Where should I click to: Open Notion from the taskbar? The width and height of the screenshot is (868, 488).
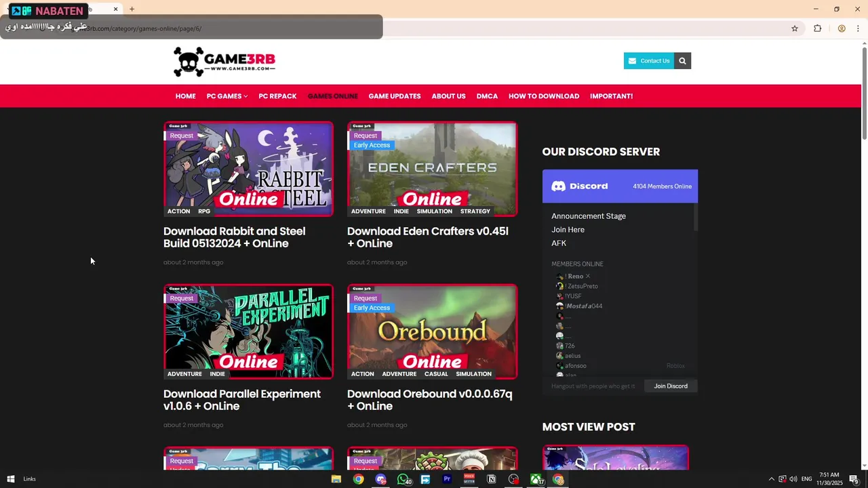tap(492, 479)
